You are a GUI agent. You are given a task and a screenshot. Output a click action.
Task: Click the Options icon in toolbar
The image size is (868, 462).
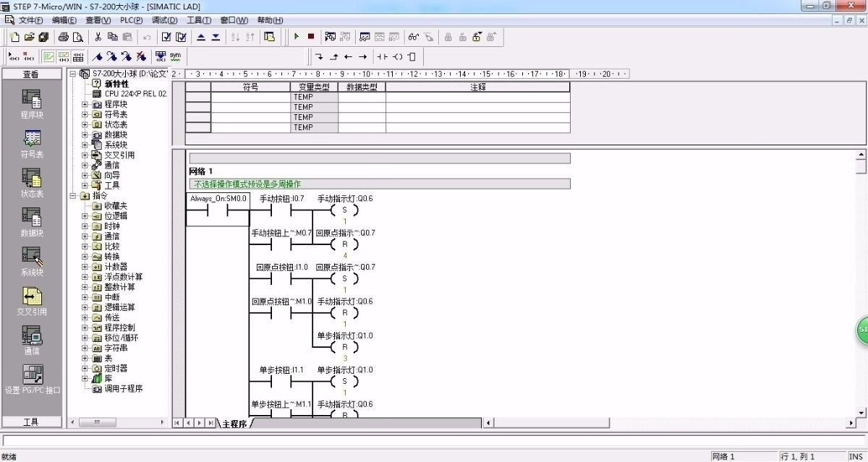click(269, 37)
